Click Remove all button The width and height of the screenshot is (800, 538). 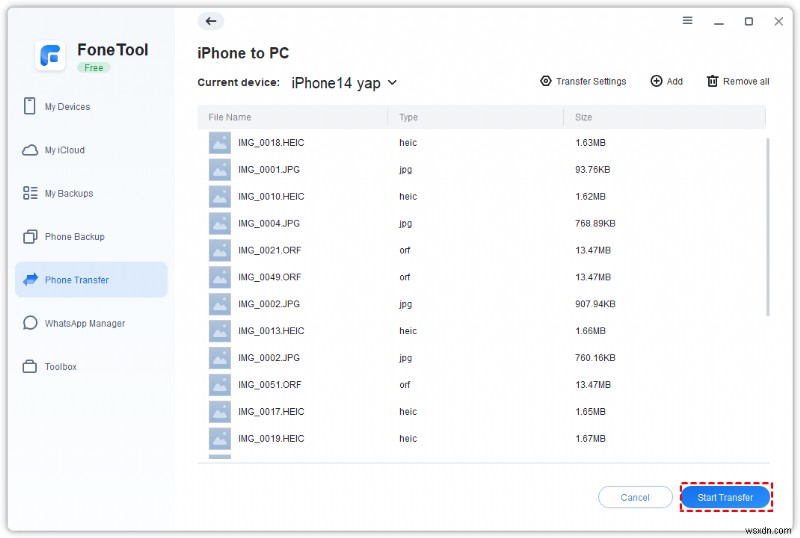click(x=738, y=81)
